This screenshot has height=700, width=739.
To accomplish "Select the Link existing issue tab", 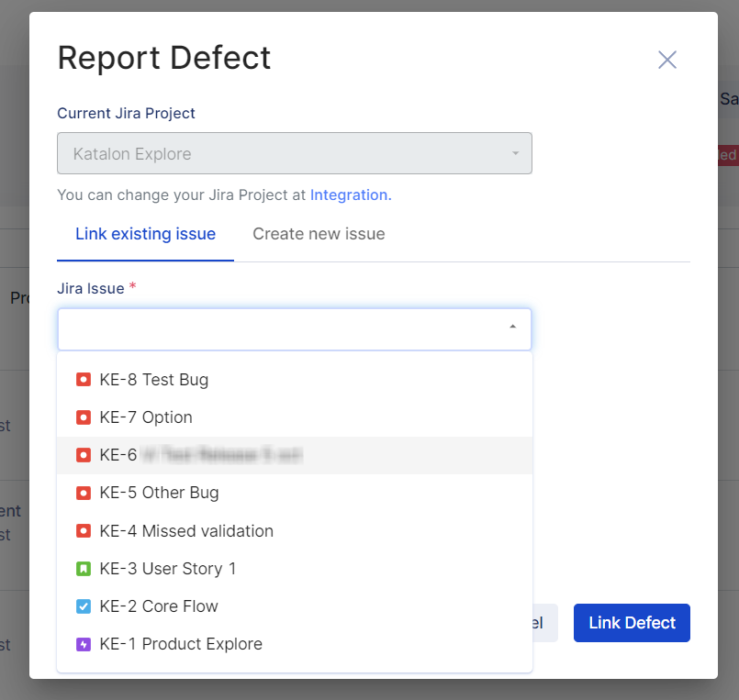I will coord(144,234).
